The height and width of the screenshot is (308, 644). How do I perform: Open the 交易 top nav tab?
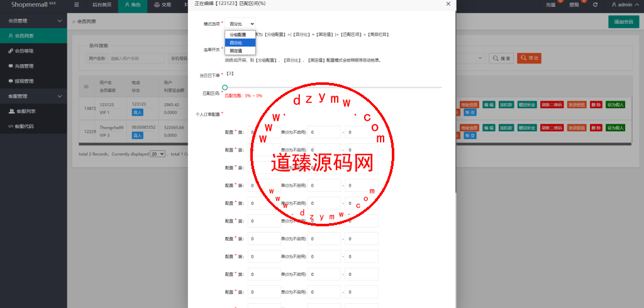click(163, 5)
